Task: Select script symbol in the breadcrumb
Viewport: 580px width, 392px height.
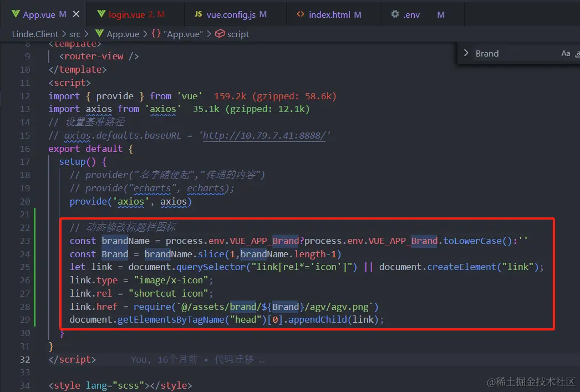Action: 238,34
